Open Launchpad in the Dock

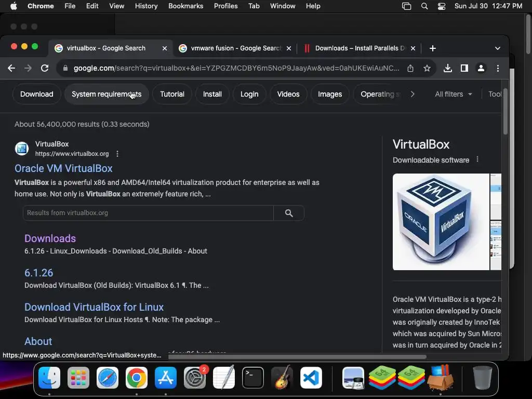click(x=78, y=378)
